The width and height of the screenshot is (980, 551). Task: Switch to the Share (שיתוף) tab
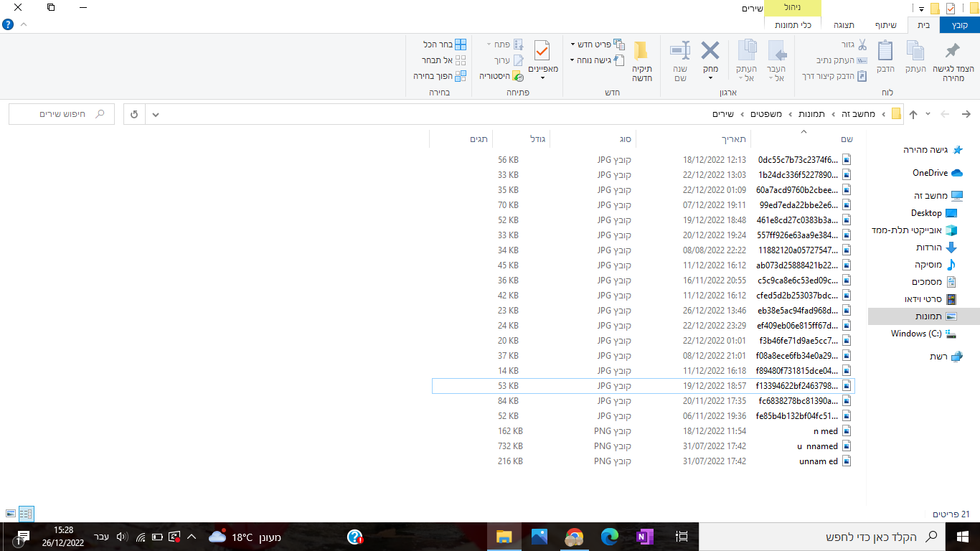coord(885,25)
